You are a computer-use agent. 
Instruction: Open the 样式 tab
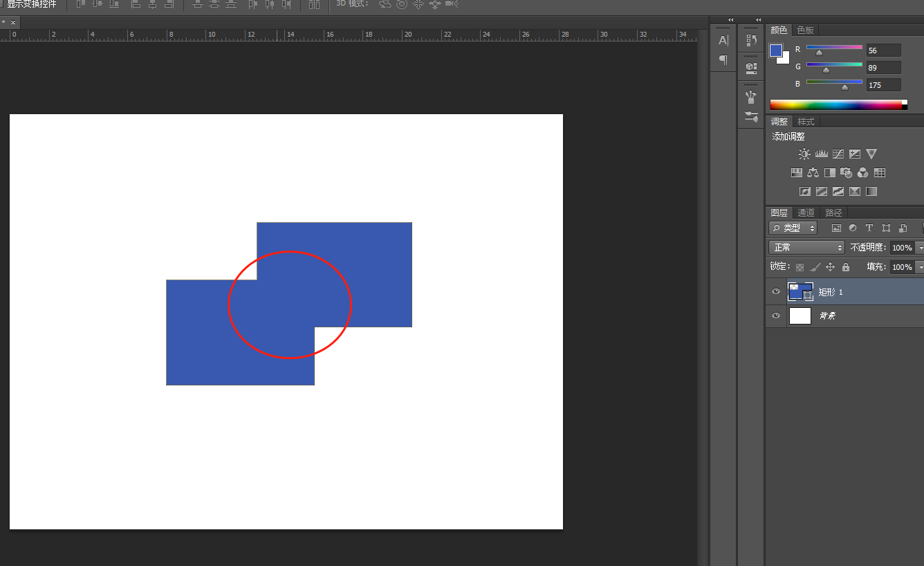point(806,122)
